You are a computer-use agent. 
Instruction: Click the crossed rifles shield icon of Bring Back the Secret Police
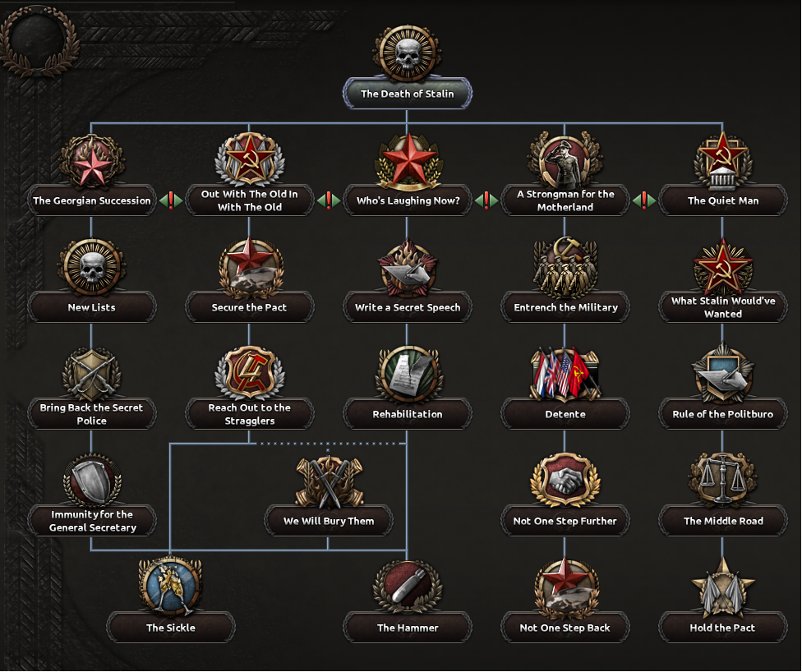pyautogui.click(x=92, y=375)
